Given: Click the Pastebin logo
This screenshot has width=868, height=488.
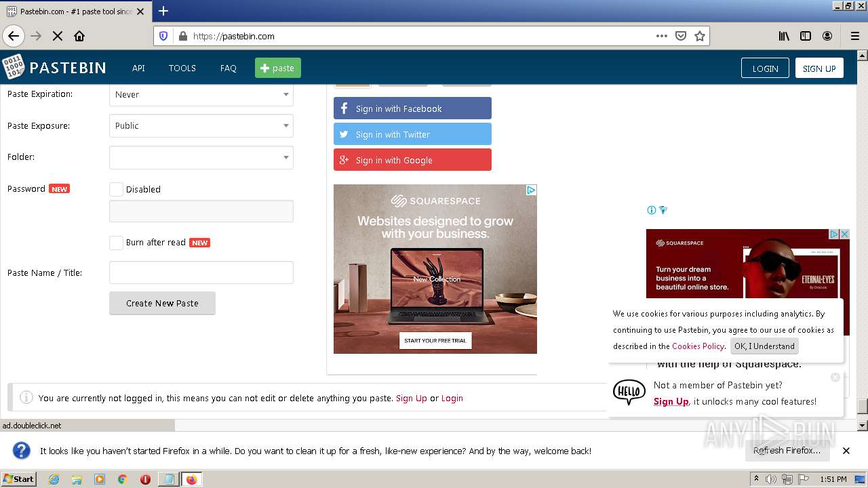Looking at the screenshot, I should click(54, 67).
